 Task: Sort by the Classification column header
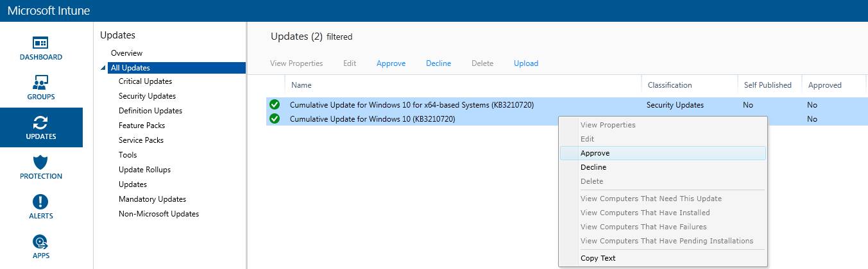click(x=669, y=85)
